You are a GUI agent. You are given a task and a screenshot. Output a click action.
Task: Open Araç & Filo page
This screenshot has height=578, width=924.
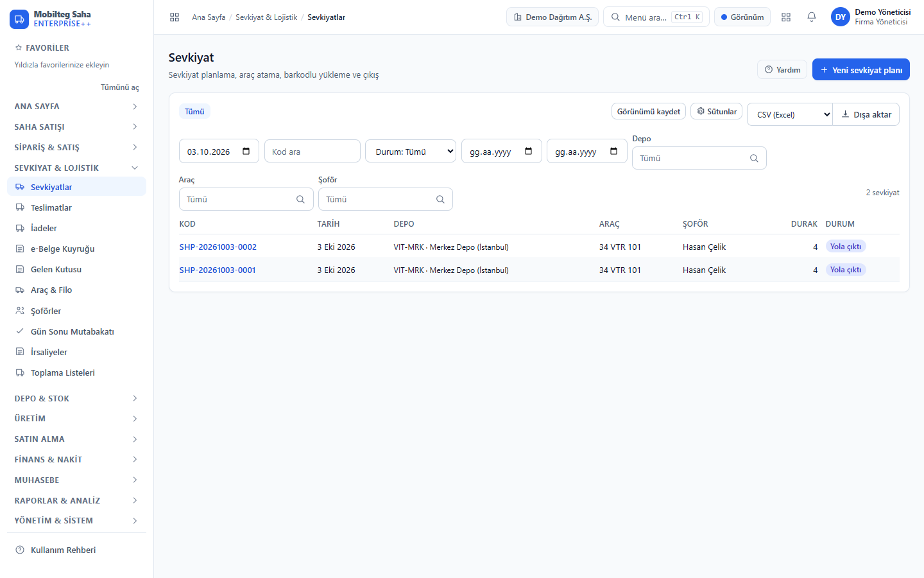76,290
